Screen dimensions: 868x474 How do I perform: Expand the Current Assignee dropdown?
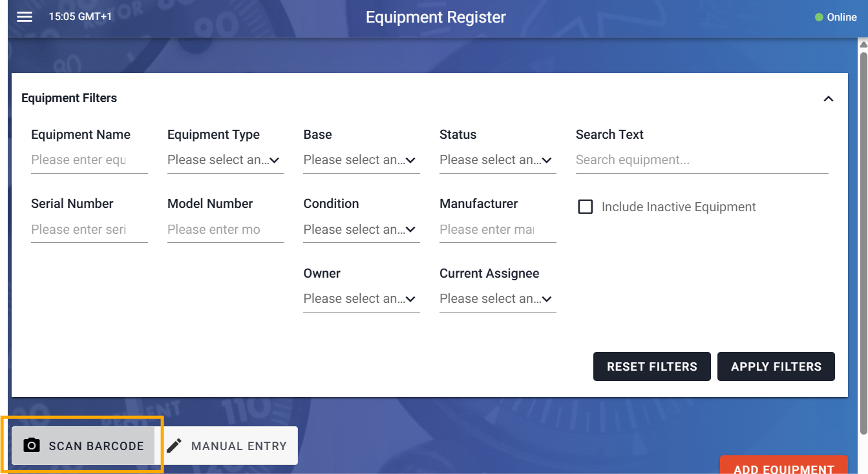click(x=497, y=299)
